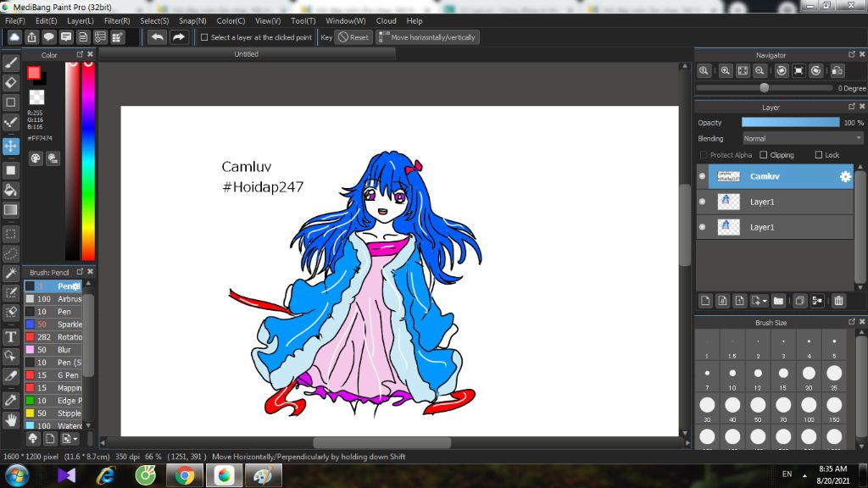Select the Sparkle brush in list

tap(53, 324)
